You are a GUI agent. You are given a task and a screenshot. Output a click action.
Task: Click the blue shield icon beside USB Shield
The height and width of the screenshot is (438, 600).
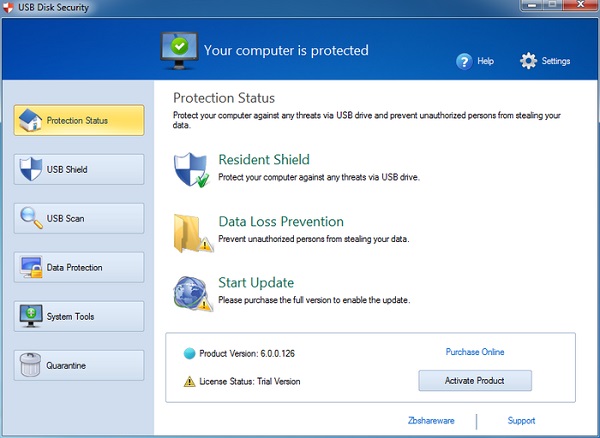point(31,169)
